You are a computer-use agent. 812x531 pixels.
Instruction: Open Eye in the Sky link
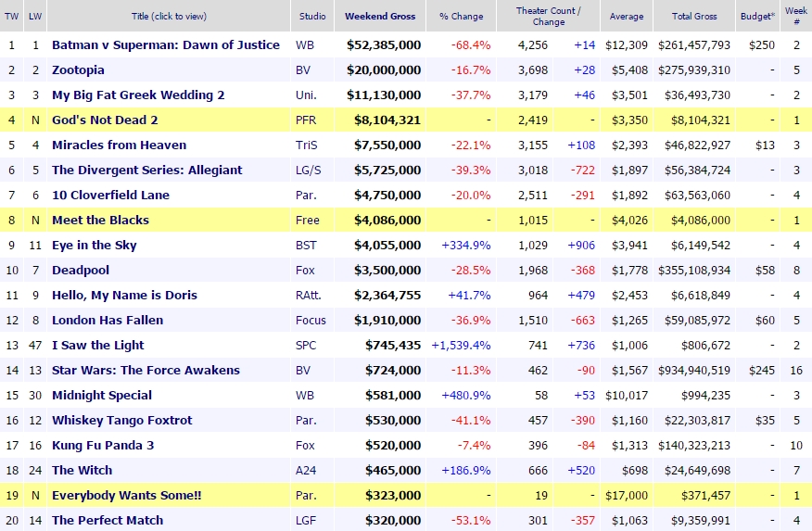(x=95, y=246)
